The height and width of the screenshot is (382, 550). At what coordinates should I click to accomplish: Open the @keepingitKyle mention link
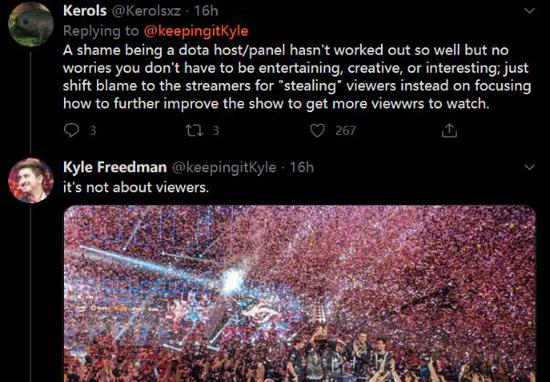click(196, 31)
